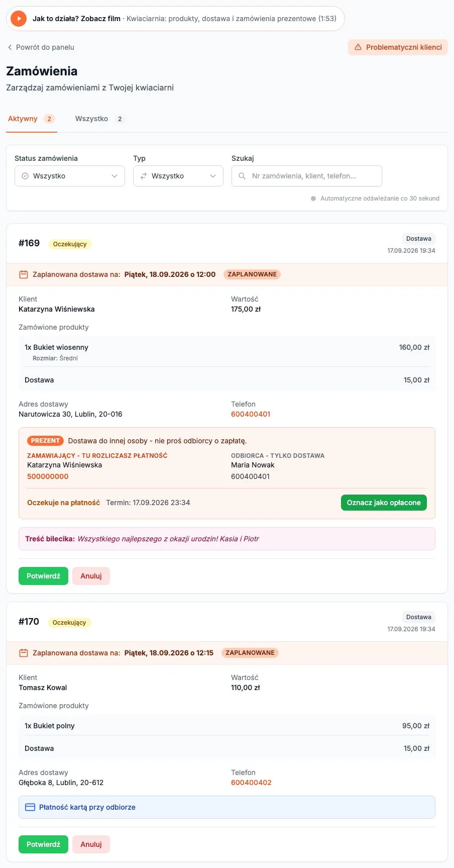Click the check-circle icon in Status zamówienia
This screenshot has width=454, height=868.
25,176
